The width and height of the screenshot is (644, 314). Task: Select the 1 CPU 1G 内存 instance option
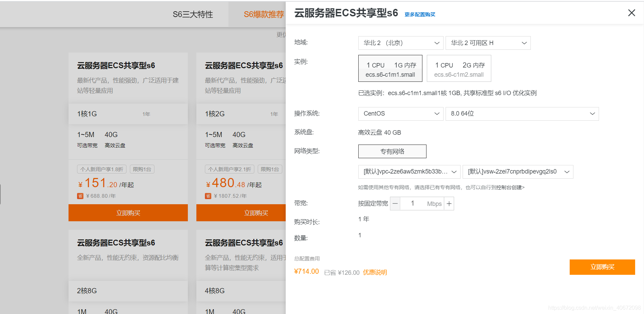(390, 69)
